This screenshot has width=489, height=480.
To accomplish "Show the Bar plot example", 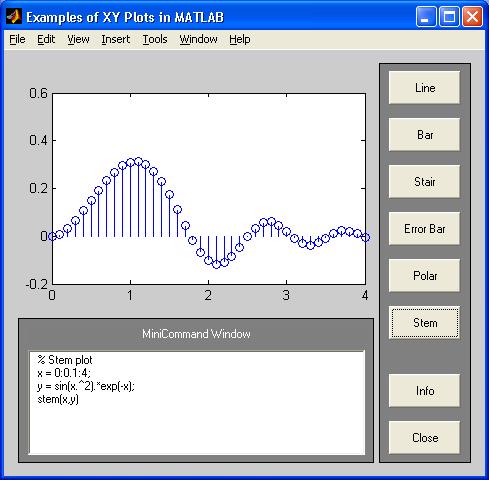I will (x=424, y=135).
